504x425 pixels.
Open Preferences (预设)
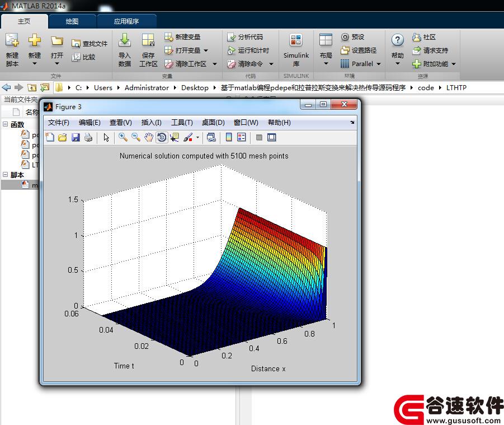click(352, 37)
